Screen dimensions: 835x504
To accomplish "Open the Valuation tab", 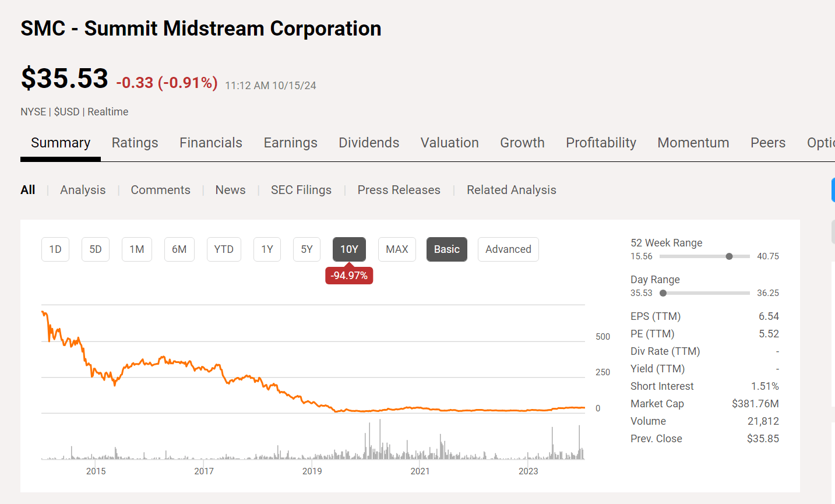I will 449,143.
